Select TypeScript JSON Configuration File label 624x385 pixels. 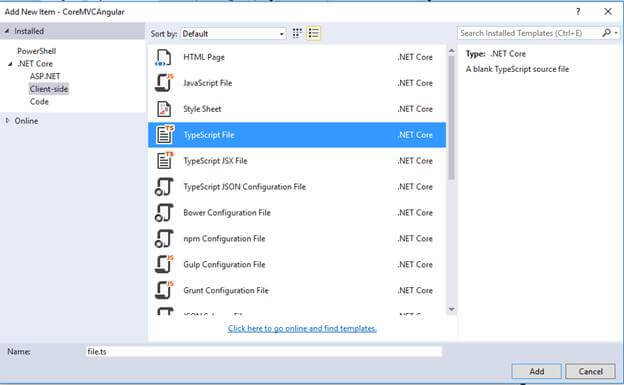pyautogui.click(x=244, y=187)
